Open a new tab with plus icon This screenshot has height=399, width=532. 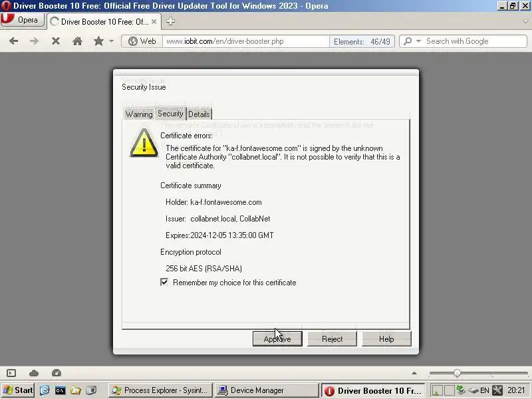[170, 21]
